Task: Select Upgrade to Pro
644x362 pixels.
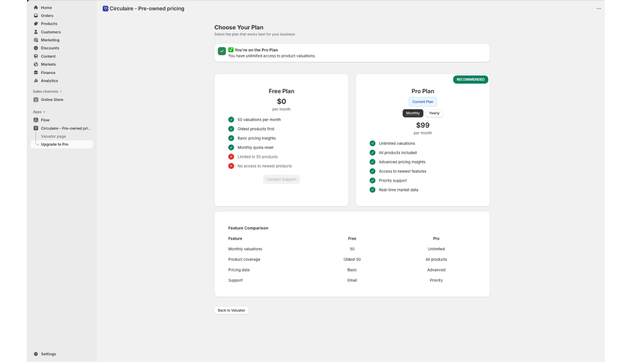Action: [x=55, y=144]
